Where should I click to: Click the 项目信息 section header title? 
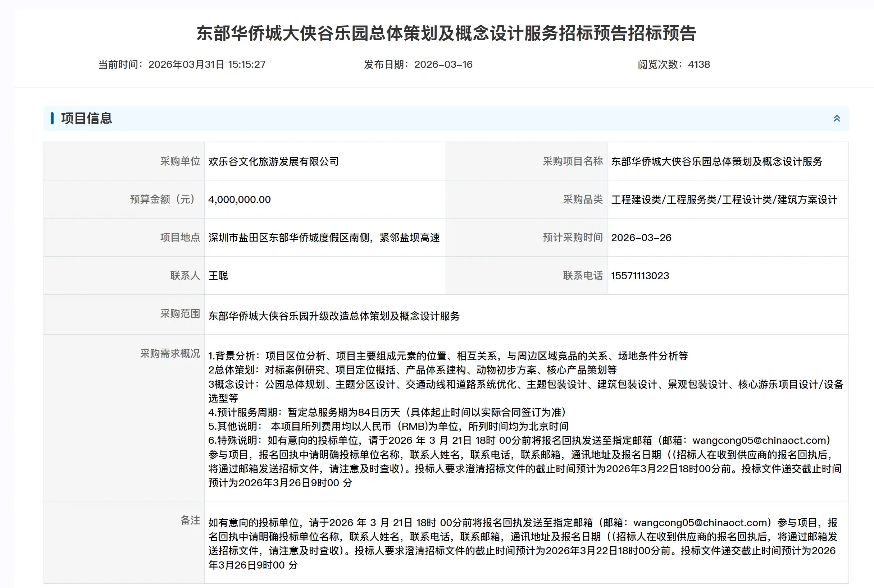point(86,119)
